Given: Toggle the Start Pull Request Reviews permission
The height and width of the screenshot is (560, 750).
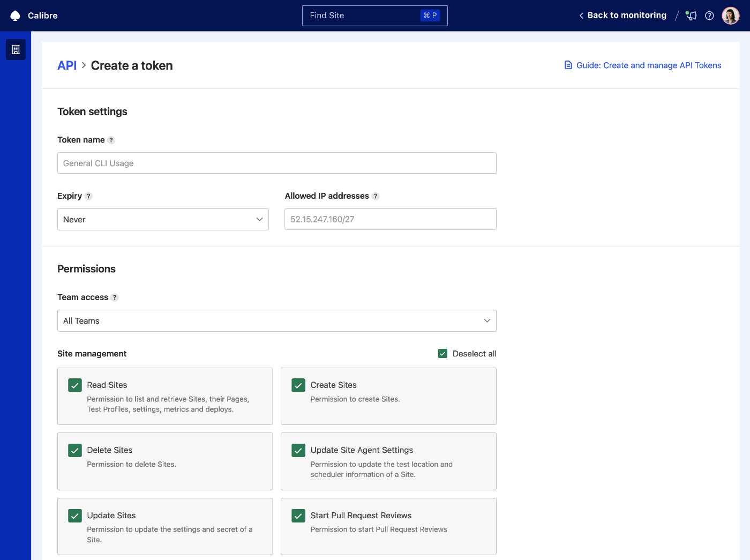Looking at the screenshot, I should [x=298, y=516].
